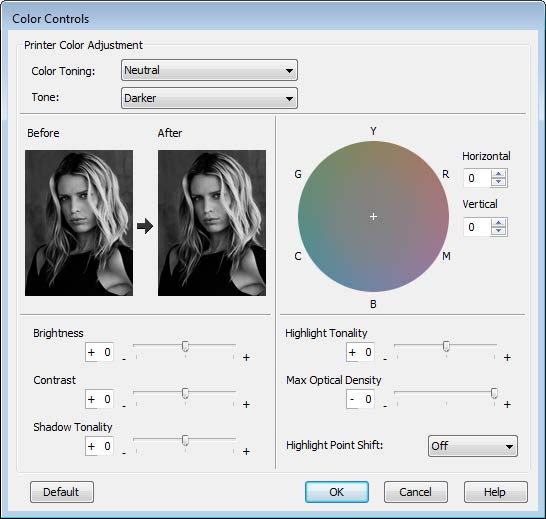Expand the Highlight Point Shift dropdown
The width and height of the screenshot is (546, 519).
[x=473, y=446]
